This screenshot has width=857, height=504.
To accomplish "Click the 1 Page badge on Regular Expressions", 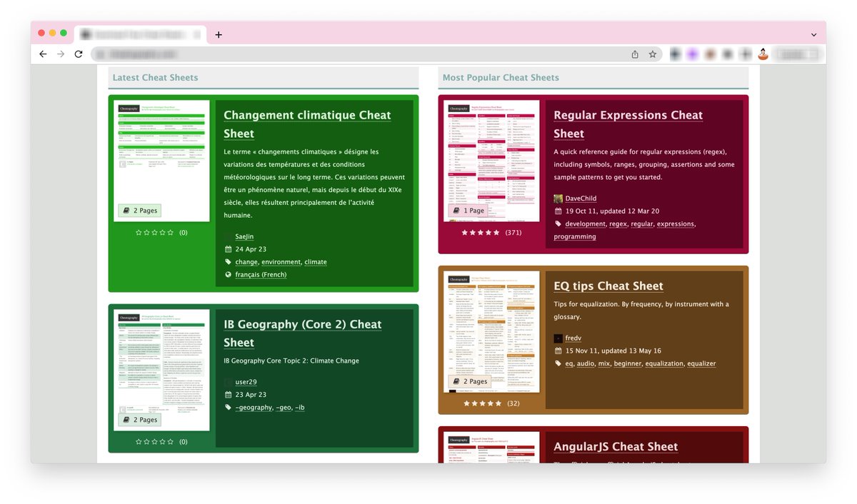I will [x=468, y=211].
